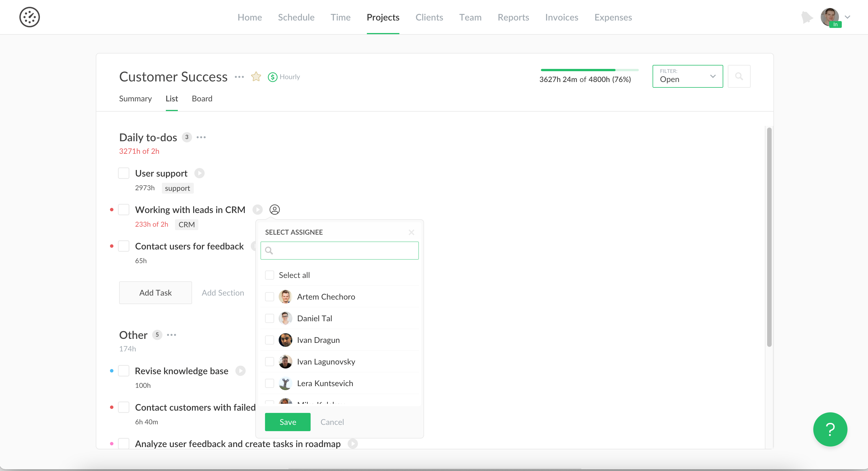Open Customer Success project options menu
The height and width of the screenshot is (471, 868).
click(x=239, y=77)
